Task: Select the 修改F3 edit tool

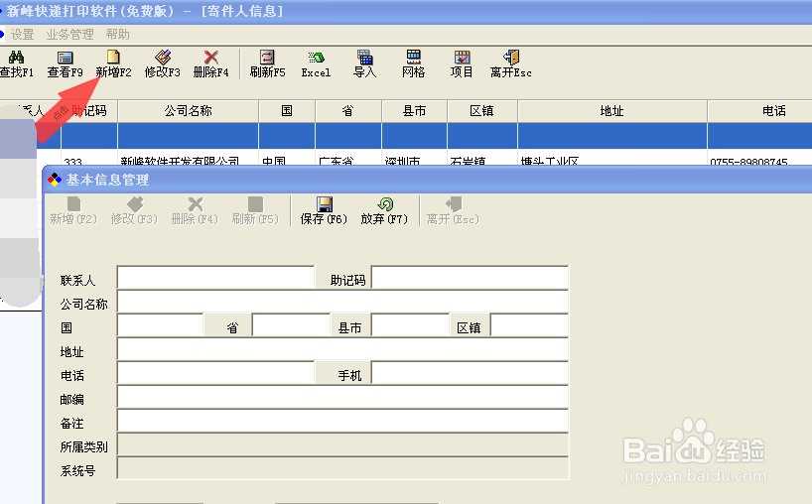Action: tap(162, 63)
